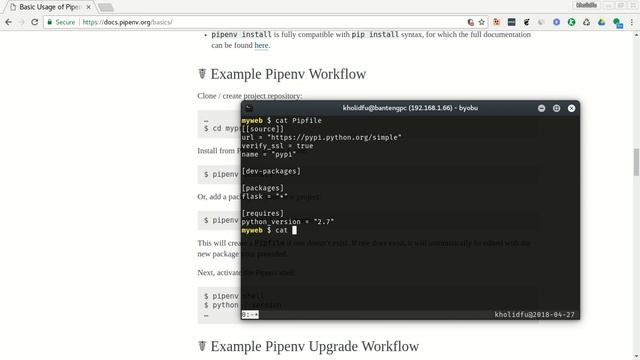Select the Basic Usage of Pipenv tab
The image size is (640, 360).
coord(49,7)
